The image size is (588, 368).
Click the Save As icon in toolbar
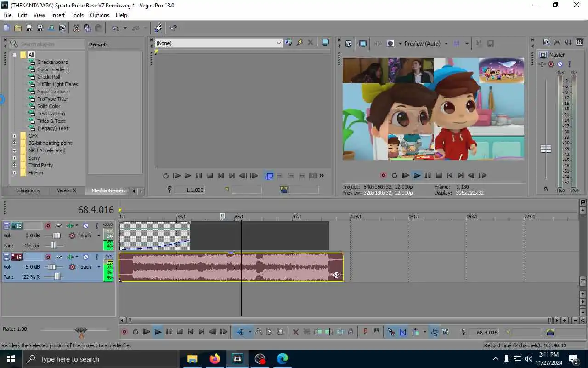[40, 28]
